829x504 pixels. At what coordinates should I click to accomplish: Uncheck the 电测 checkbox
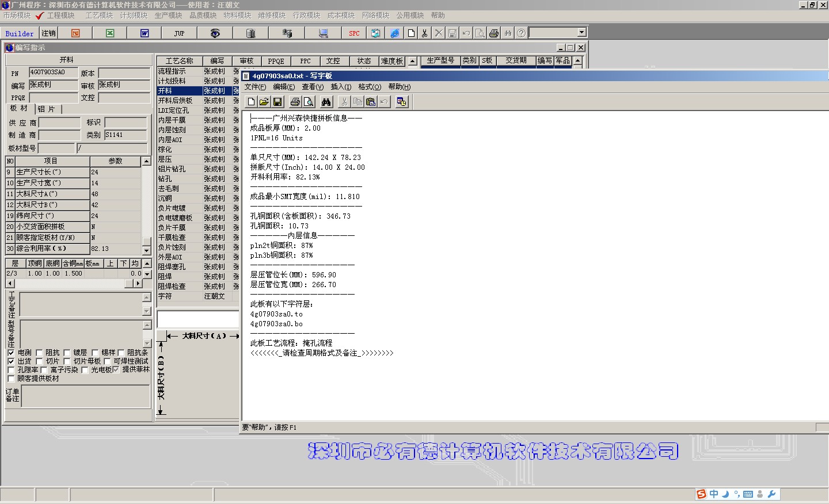(11, 353)
